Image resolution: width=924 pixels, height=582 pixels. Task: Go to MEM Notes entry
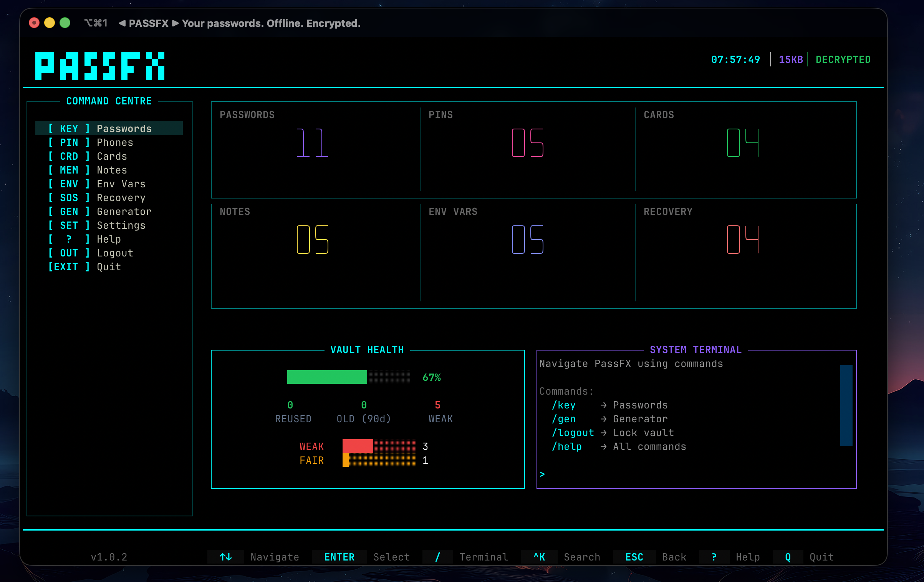coord(109,170)
